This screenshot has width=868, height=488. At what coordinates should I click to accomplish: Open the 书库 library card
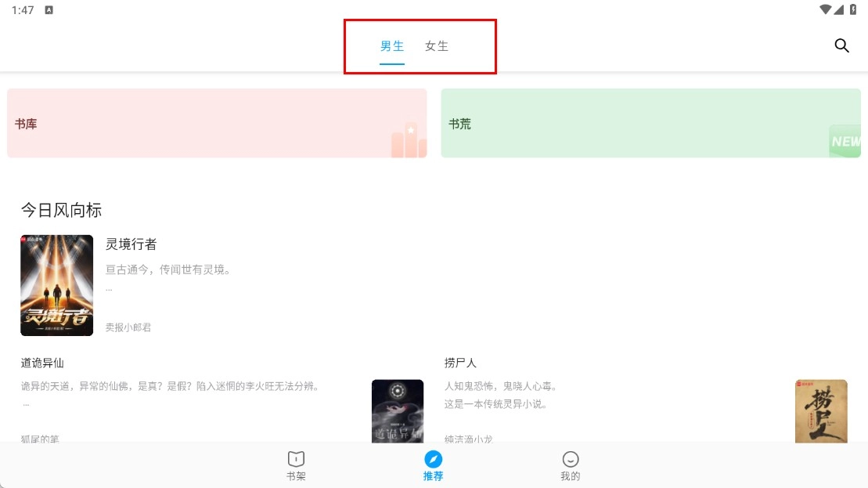(217, 123)
